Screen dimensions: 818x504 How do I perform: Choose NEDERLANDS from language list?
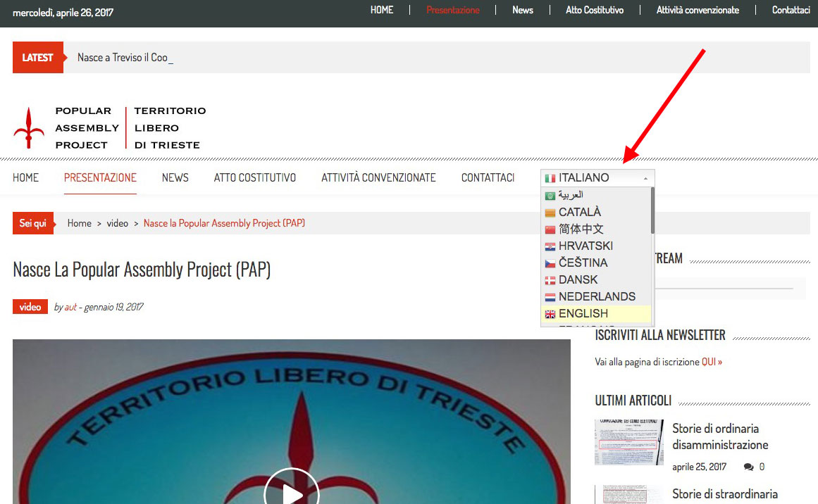coord(597,296)
